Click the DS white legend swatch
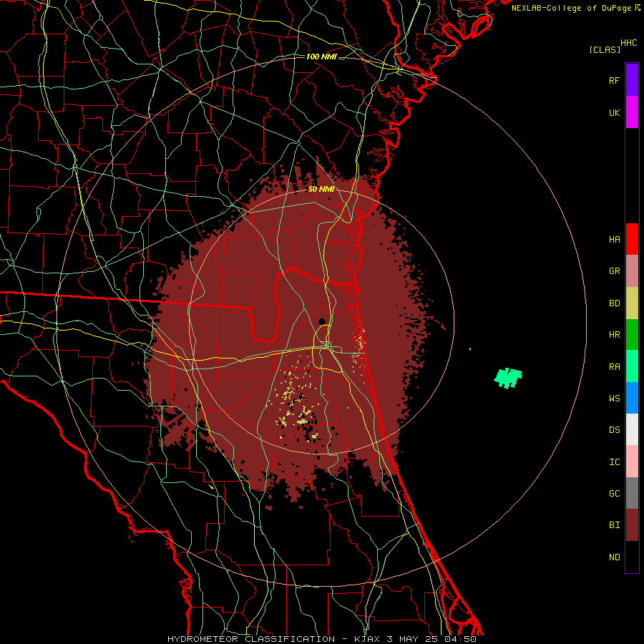This screenshot has height=644, width=644. pos(632,429)
